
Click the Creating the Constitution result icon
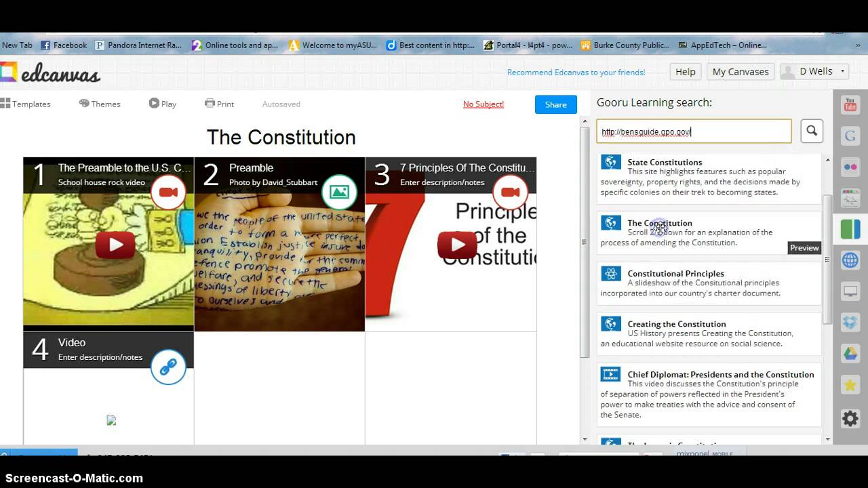tap(611, 324)
